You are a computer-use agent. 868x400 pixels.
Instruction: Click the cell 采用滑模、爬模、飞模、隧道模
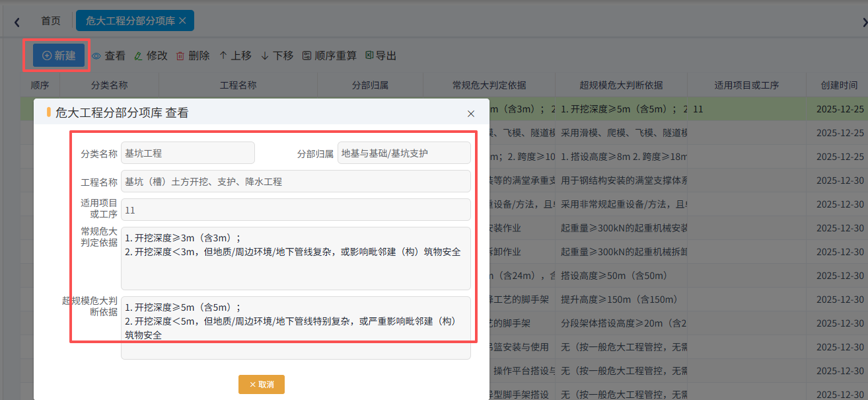click(621, 133)
